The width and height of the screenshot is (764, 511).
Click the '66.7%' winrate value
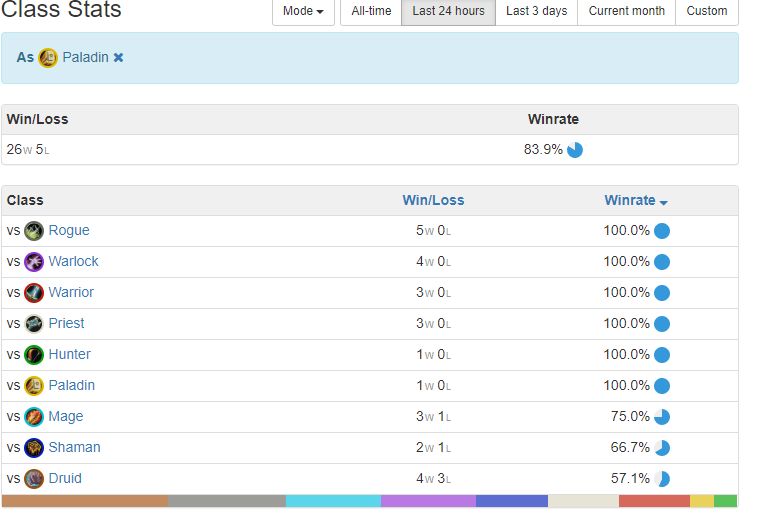coord(630,448)
